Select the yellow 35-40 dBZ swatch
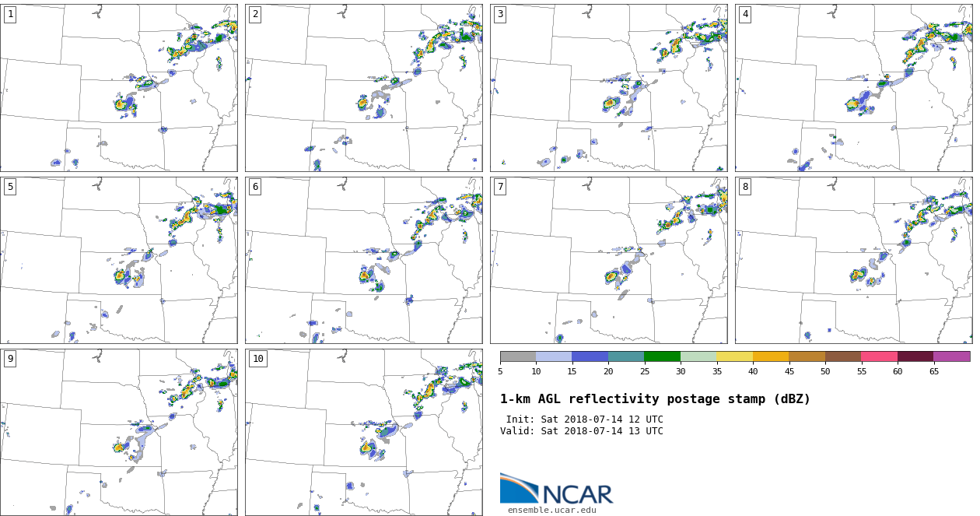The image size is (980, 516). (734, 356)
